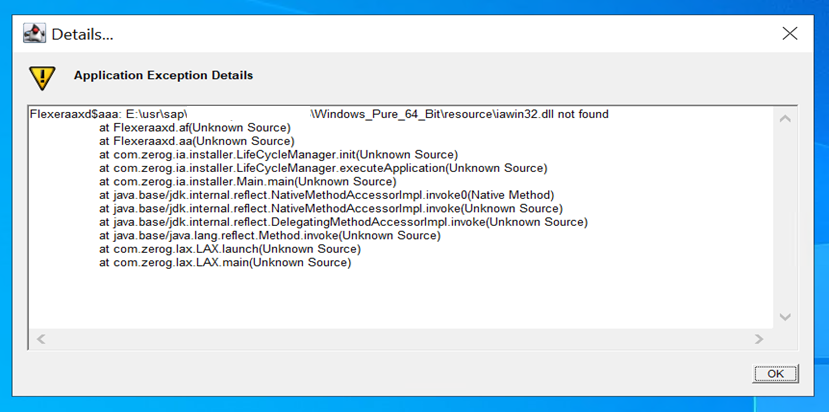
Task: Select the 'at Flexeraaxd.aa(Unknown Source)' line
Action: pos(197,141)
